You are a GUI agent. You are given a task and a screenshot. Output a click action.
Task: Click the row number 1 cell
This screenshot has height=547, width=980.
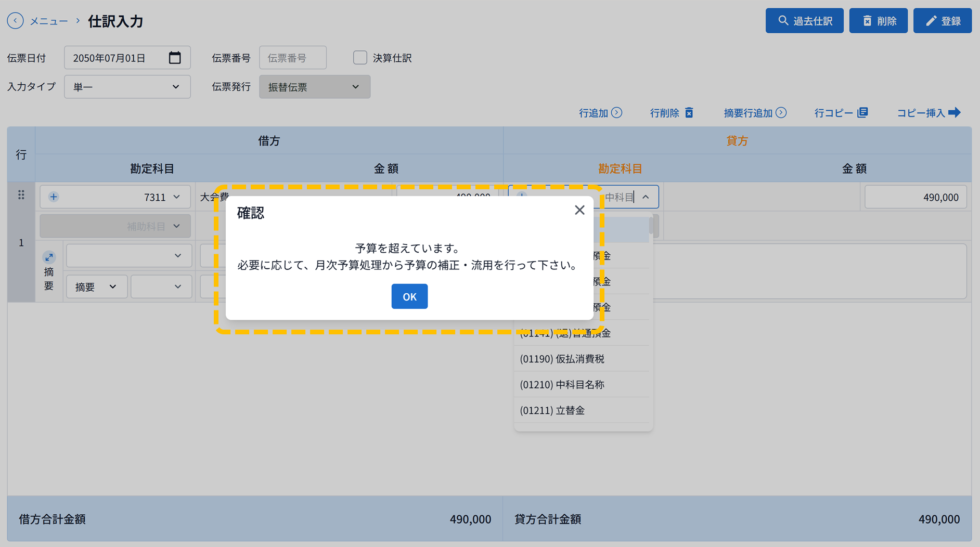click(21, 243)
